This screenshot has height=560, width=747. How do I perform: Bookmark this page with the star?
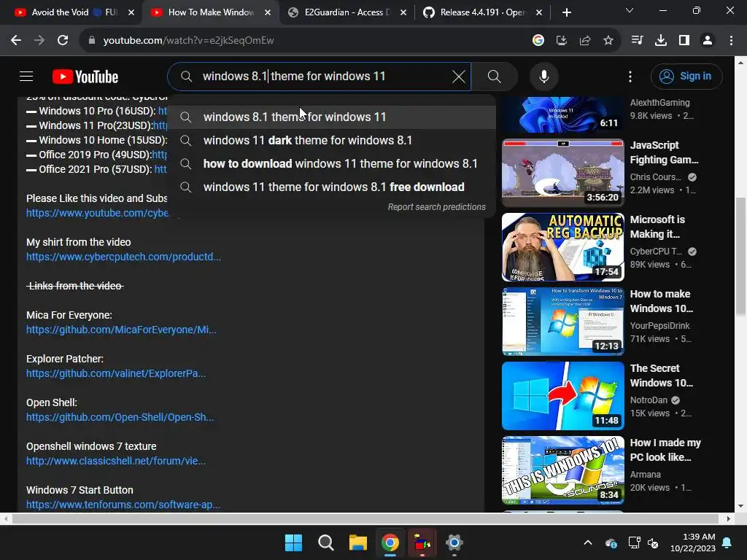[608, 41]
